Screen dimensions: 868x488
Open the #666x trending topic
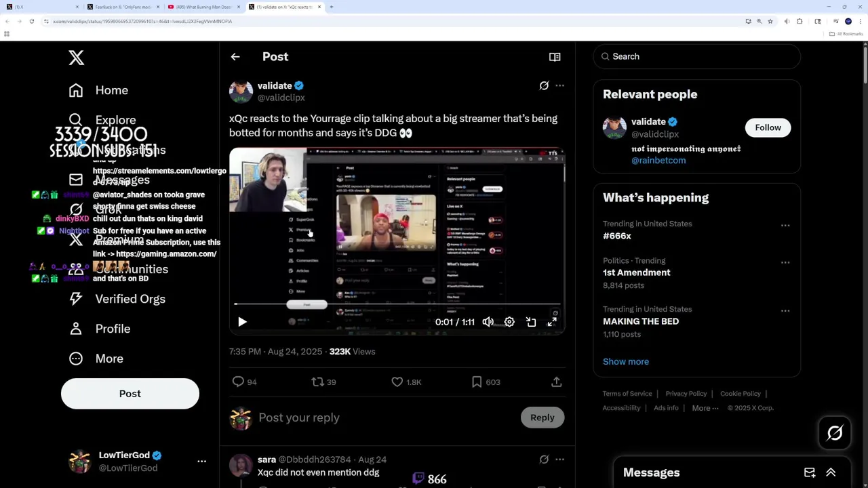[x=617, y=236]
